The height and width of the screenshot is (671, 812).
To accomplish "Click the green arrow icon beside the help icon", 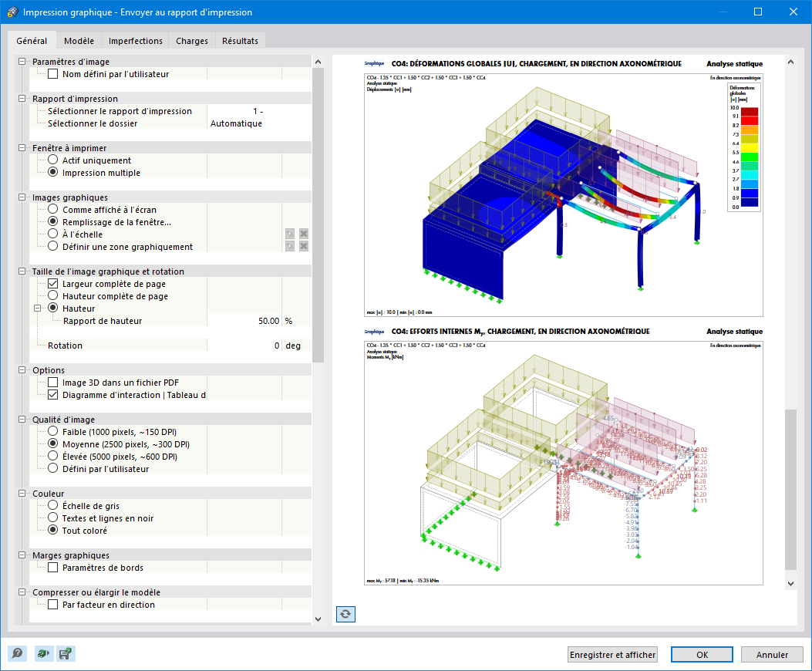I will point(43,653).
